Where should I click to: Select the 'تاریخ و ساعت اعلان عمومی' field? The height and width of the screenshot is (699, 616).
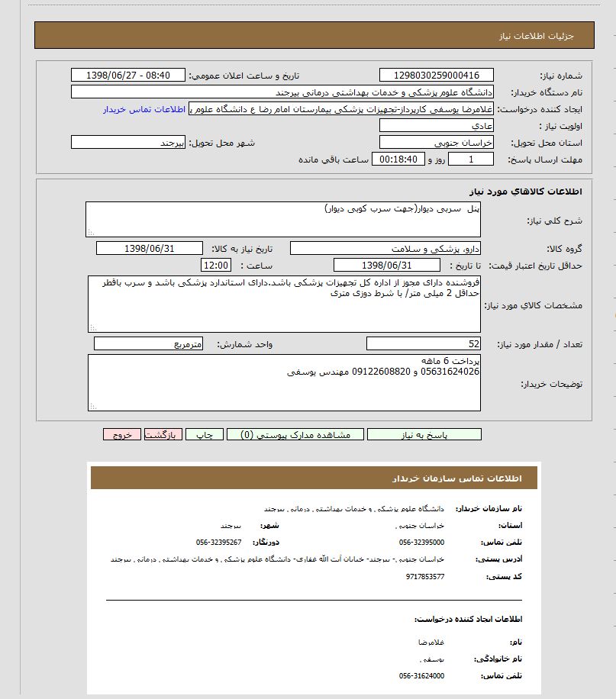pyautogui.click(x=127, y=76)
